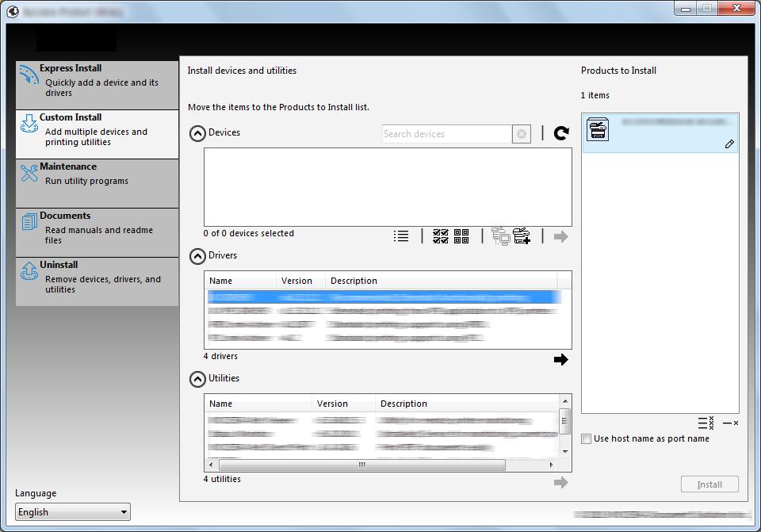Collapse the Devices section
Image resolution: width=761 pixels, height=532 pixels.
[x=197, y=133]
